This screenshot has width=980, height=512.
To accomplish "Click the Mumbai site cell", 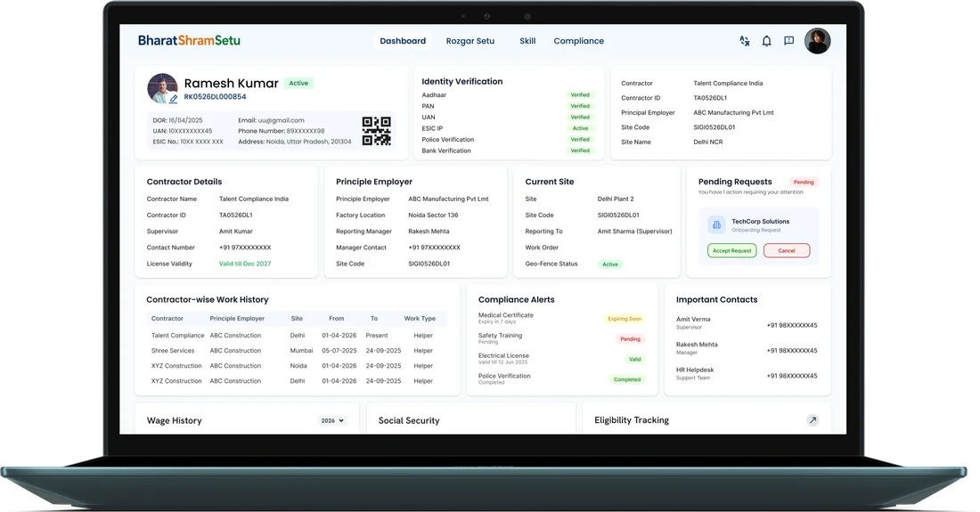I will (x=301, y=351).
